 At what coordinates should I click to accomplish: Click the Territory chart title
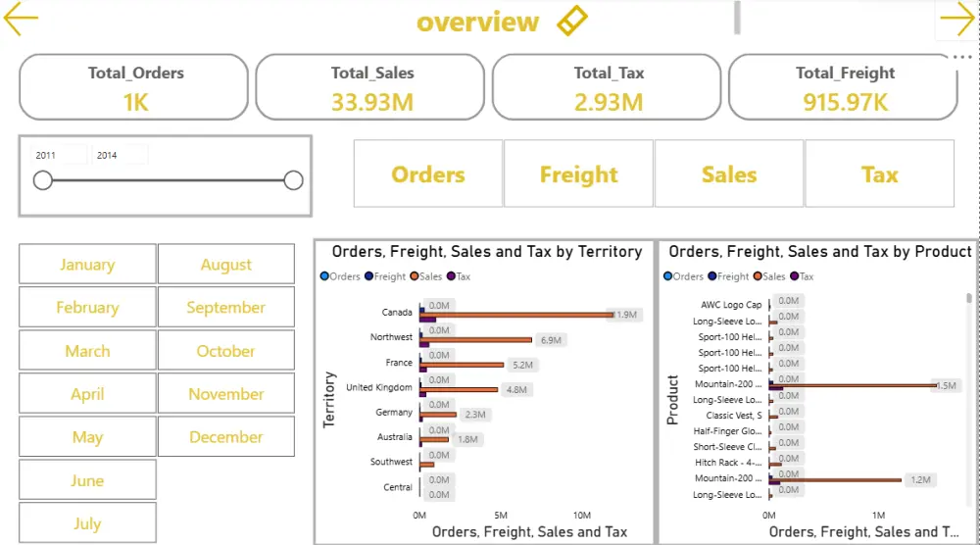click(487, 251)
